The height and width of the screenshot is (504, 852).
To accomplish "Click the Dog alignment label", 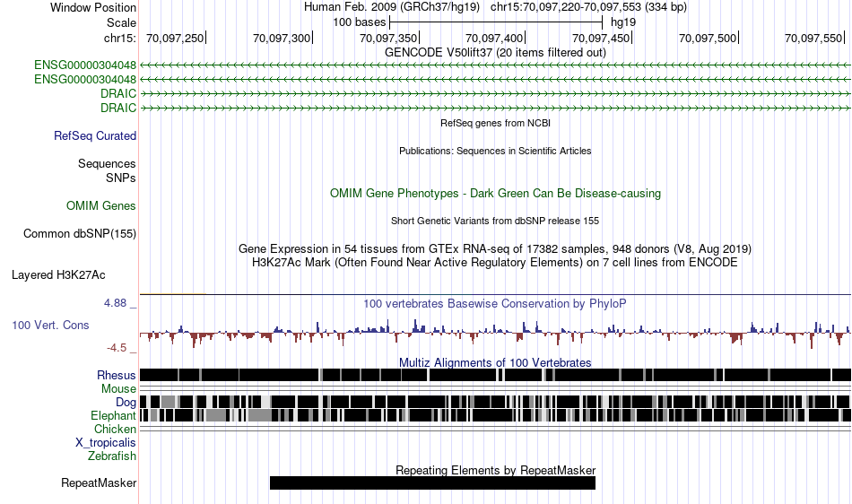I will pos(126,402).
